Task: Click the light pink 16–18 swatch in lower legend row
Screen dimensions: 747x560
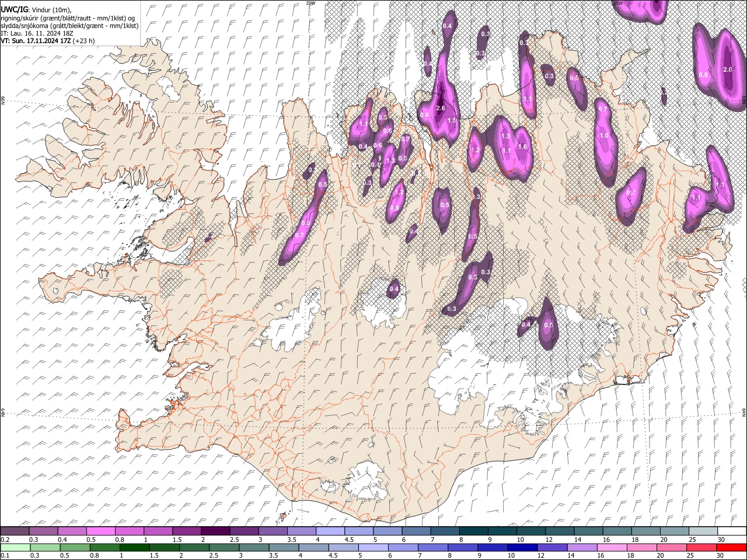Action: [612, 547]
